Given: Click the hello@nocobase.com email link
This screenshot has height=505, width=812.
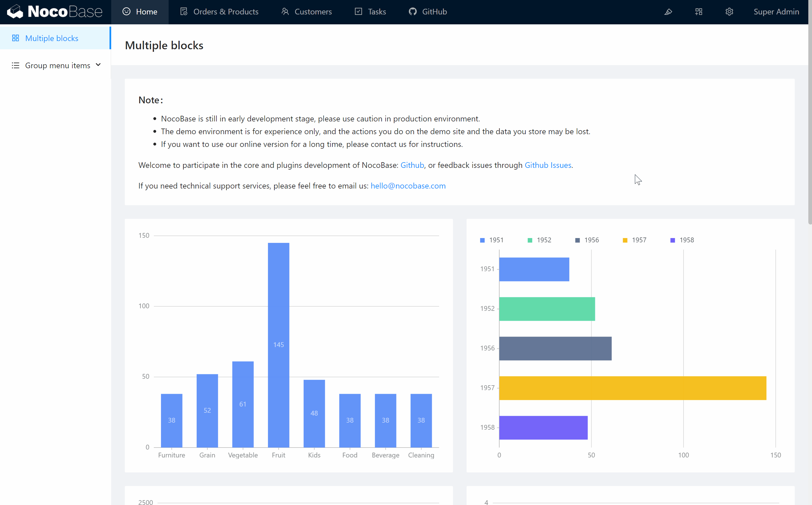Looking at the screenshot, I should 408,186.
